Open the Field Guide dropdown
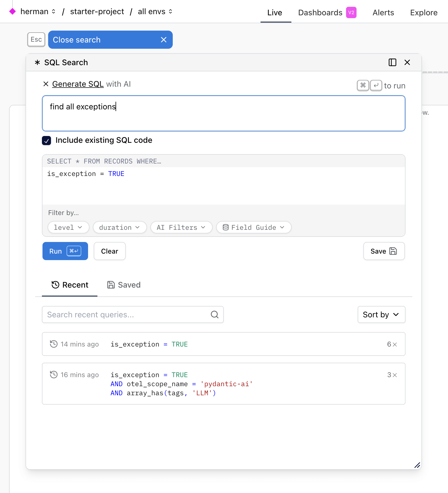This screenshot has width=448, height=493. (253, 228)
